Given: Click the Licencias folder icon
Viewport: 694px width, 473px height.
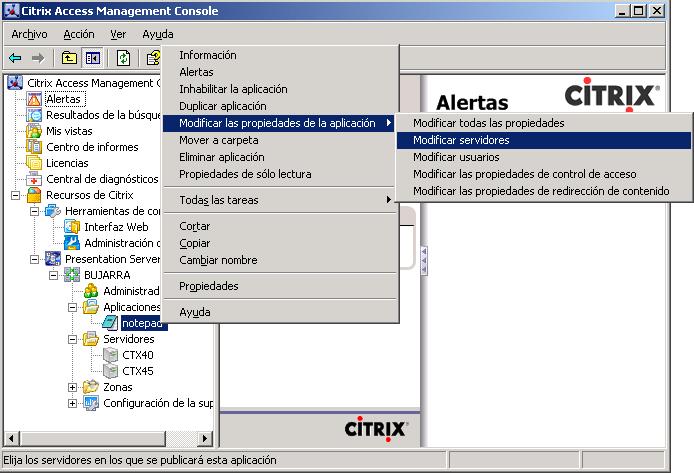Looking at the screenshot, I should coord(34,163).
